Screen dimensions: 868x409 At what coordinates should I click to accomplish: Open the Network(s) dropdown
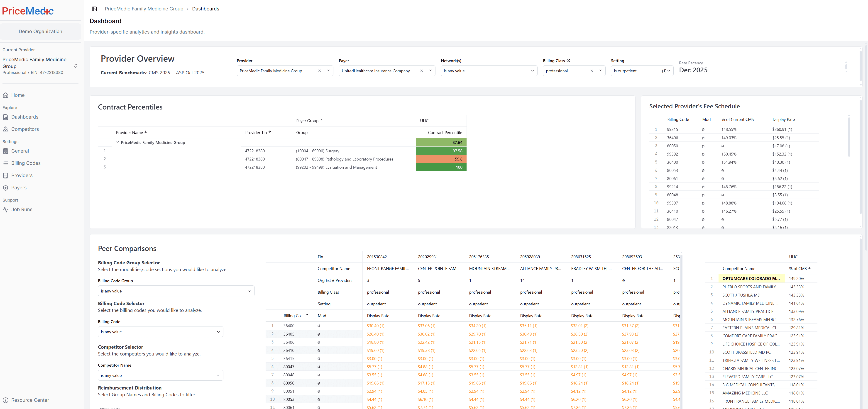[489, 71]
